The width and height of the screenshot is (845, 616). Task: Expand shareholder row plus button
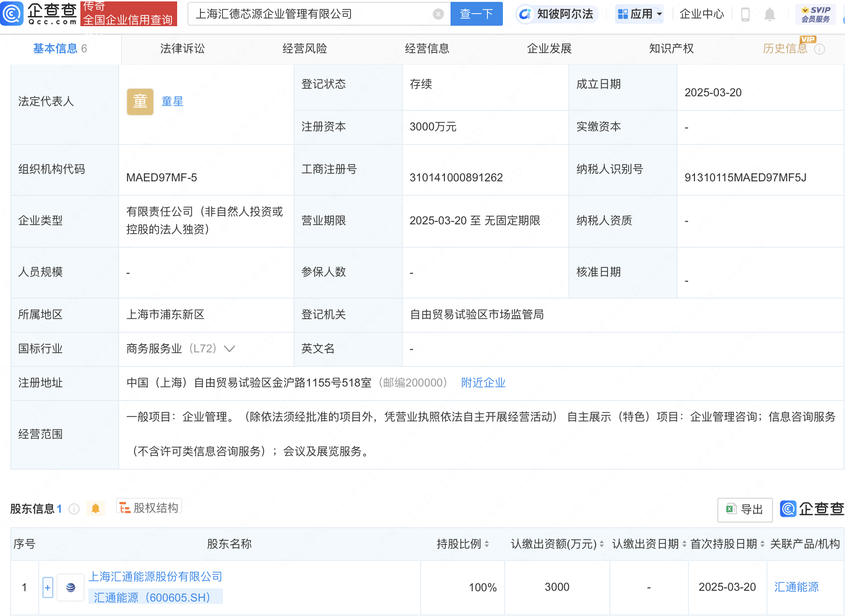pyautogui.click(x=48, y=587)
